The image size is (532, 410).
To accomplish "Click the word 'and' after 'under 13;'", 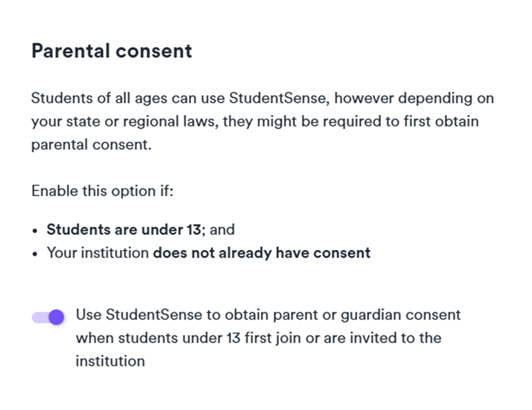I will [x=222, y=230].
